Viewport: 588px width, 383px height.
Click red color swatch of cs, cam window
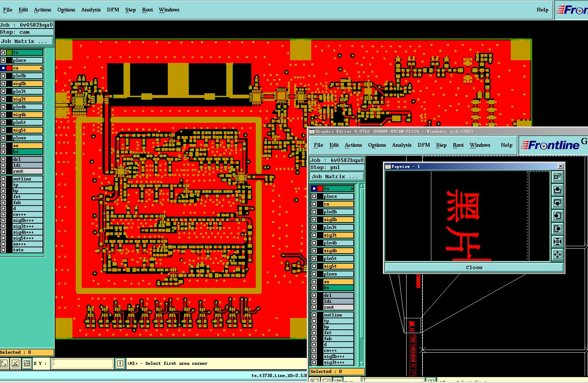(9, 68)
